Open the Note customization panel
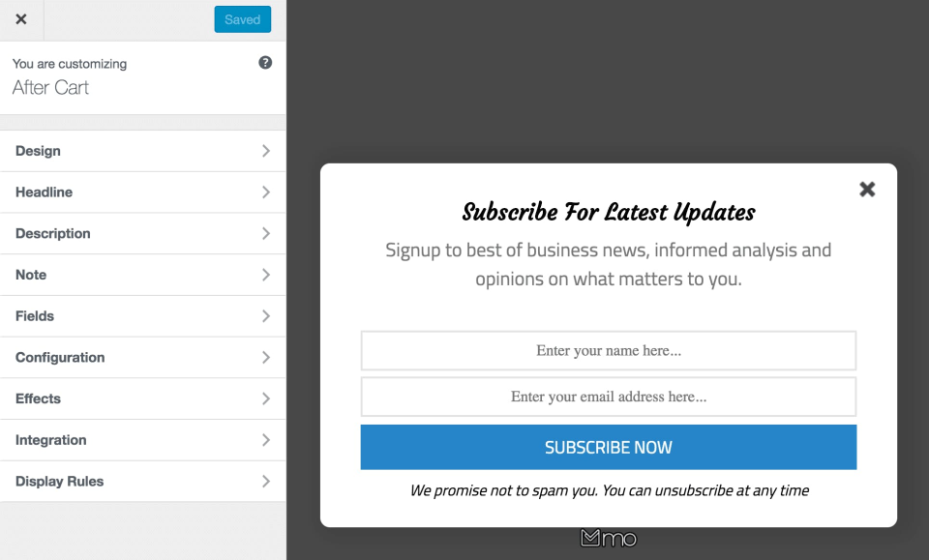 pos(143,275)
